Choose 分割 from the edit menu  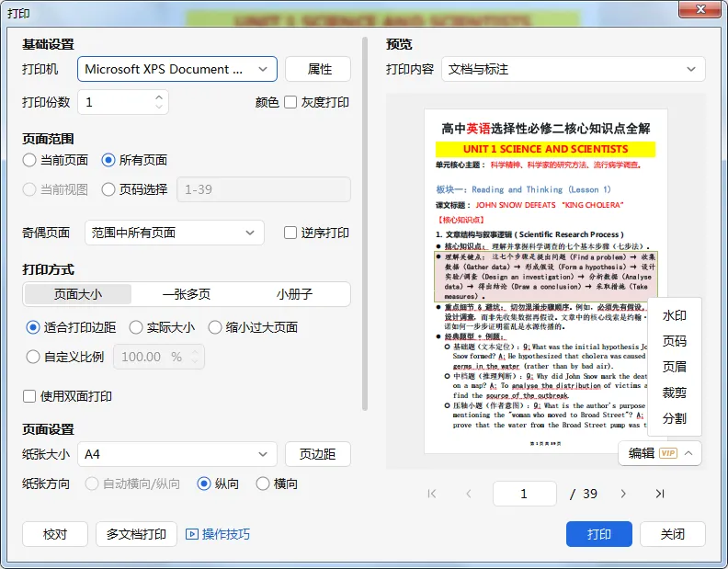674,418
